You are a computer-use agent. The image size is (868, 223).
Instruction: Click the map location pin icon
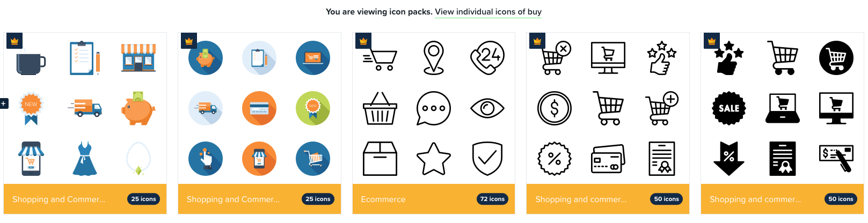click(x=434, y=58)
